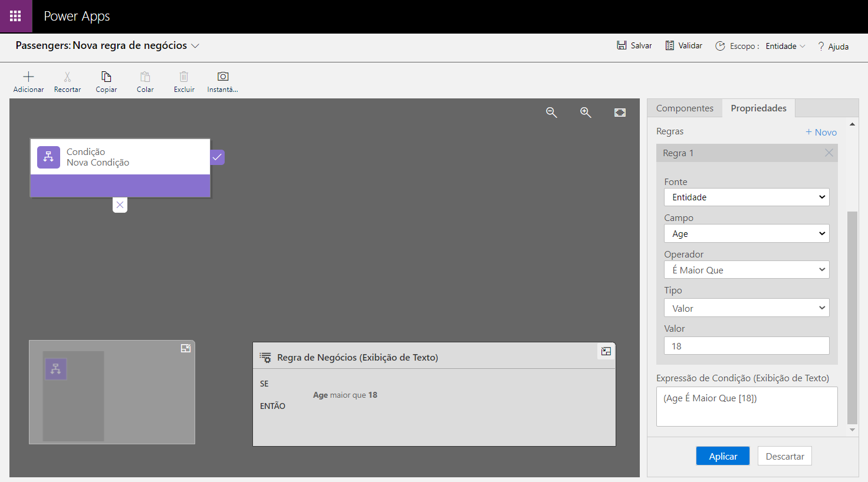Click the Salvar disk icon
The image size is (868, 482).
622,45
